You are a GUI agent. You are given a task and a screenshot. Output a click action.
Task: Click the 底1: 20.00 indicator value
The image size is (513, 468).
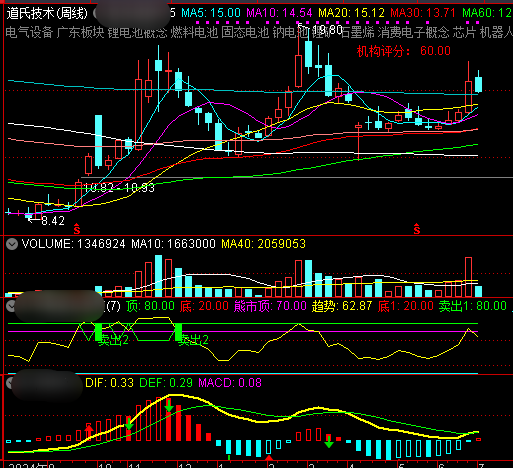coord(405,306)
